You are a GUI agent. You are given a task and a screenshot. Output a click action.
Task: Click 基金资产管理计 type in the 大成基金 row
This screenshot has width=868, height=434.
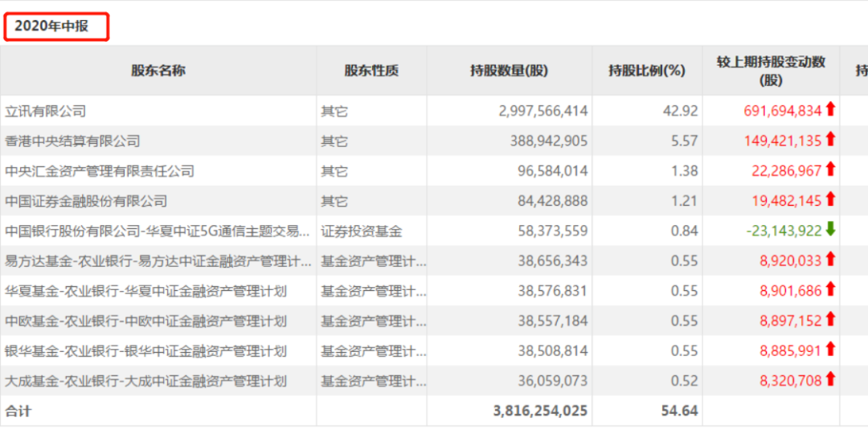374,381
